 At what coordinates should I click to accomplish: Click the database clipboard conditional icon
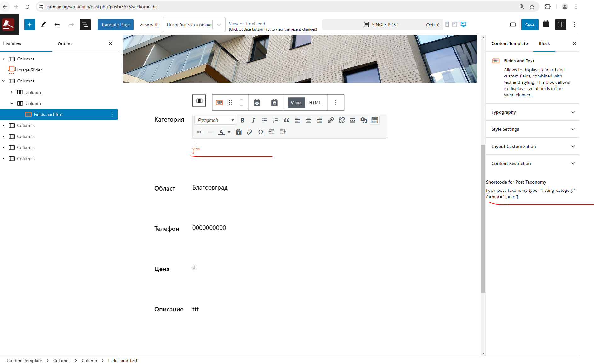tap(275, 103)
